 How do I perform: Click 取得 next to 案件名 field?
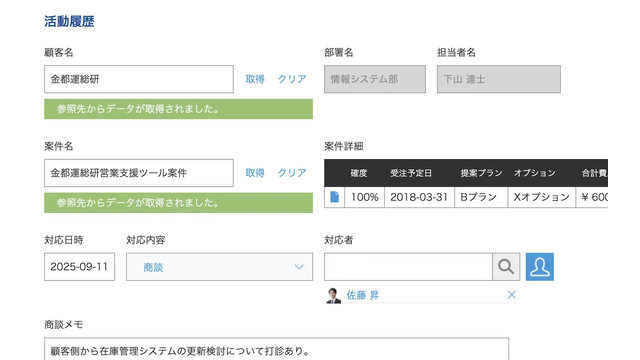(255, 173)
